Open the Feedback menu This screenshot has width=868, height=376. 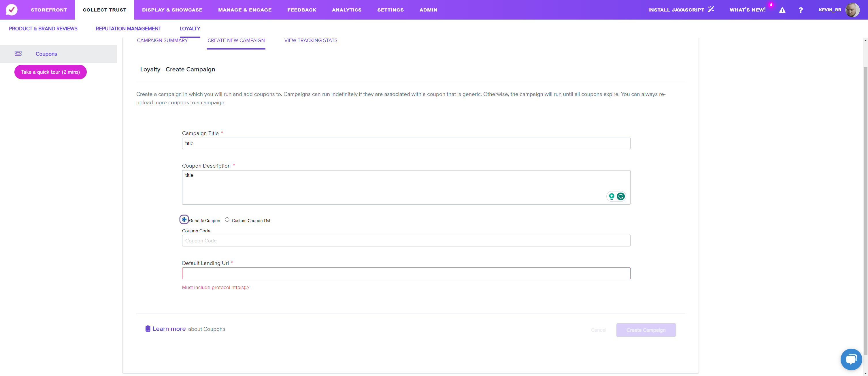click(302, 10)
